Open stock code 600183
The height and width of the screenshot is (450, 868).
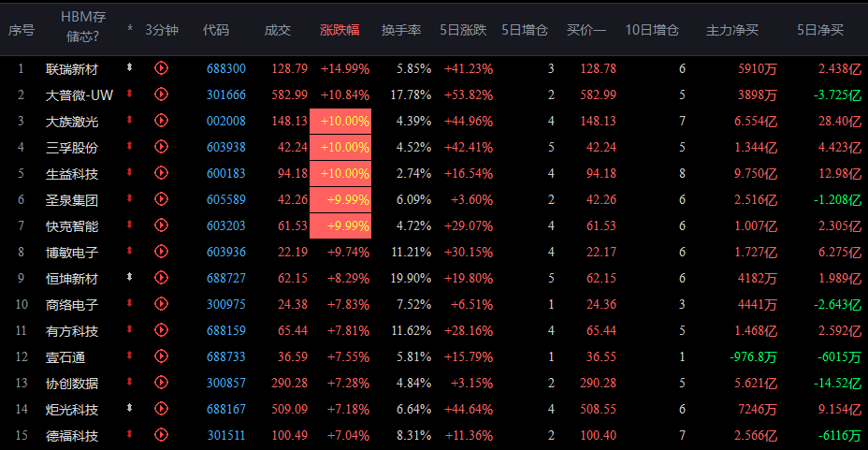click(x=225, y=173)
